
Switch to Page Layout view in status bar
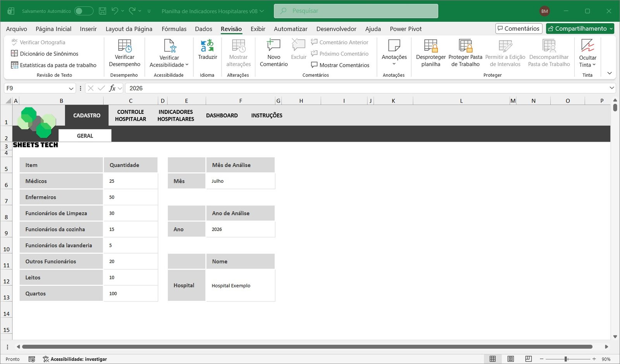511,359
